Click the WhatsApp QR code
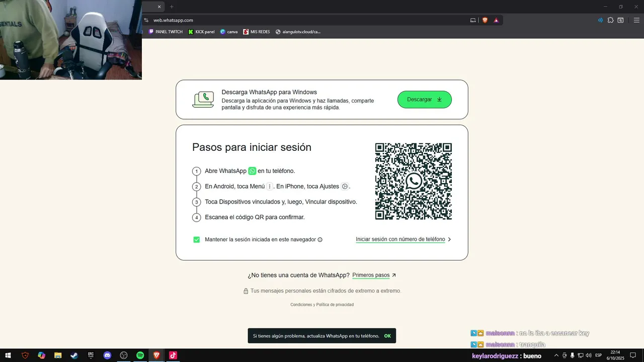 (414, 182)
